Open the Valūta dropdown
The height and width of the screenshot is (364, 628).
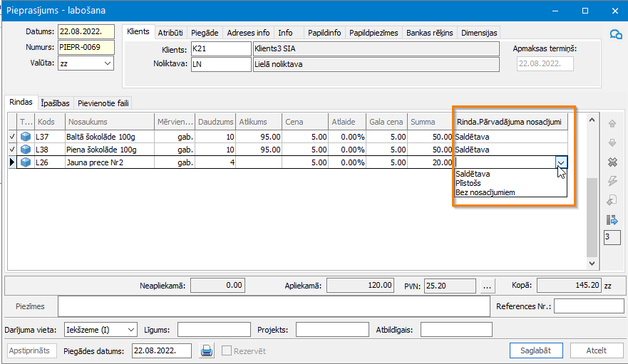108,63
